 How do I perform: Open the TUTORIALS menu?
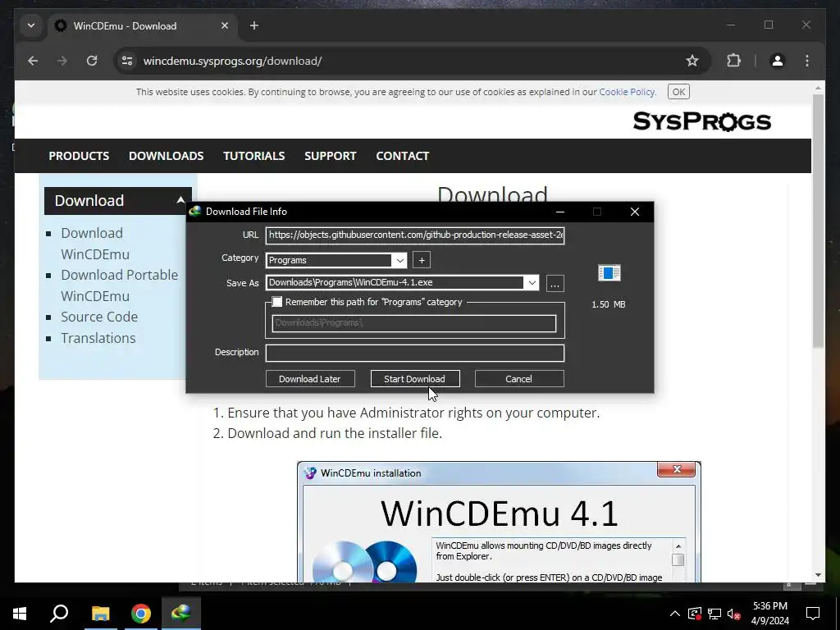click(254, 156)
